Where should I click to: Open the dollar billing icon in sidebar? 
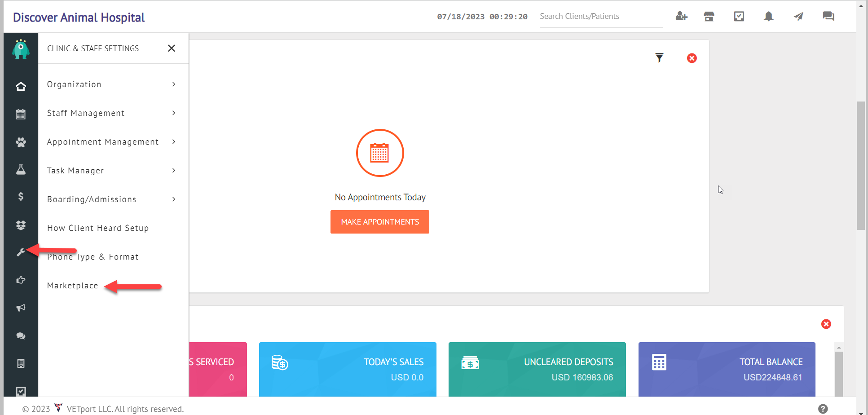[x=21, y=196]
